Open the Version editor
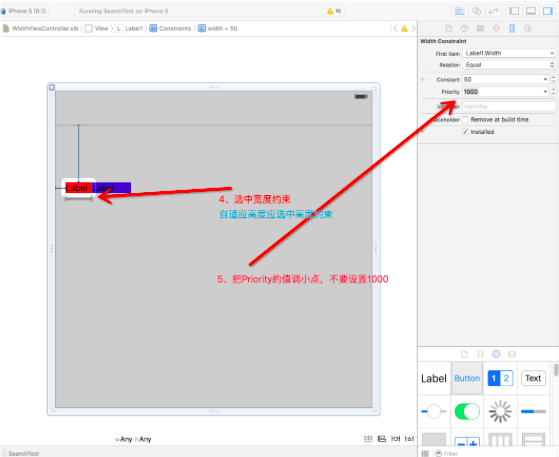The width and height of the screenshot is (559, 457). pyautogui.click(x=493, y=11)
